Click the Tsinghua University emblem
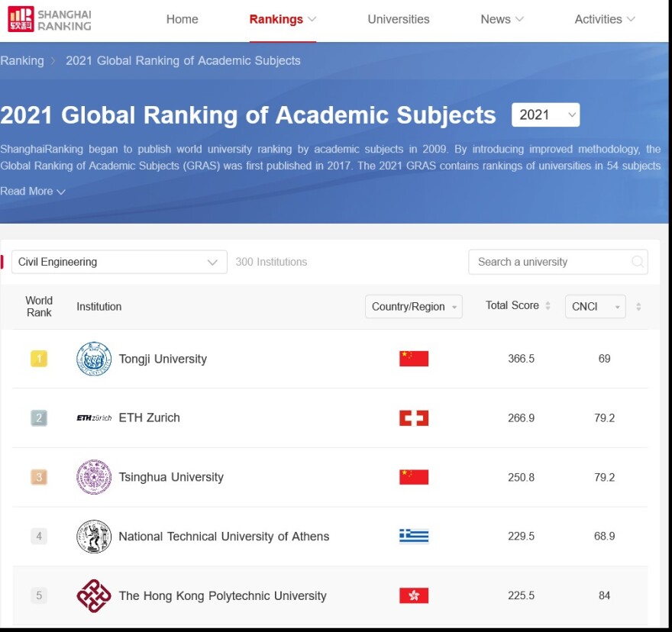Image resolution: width=672 pixels, height=632 pixels. [94, 477]
